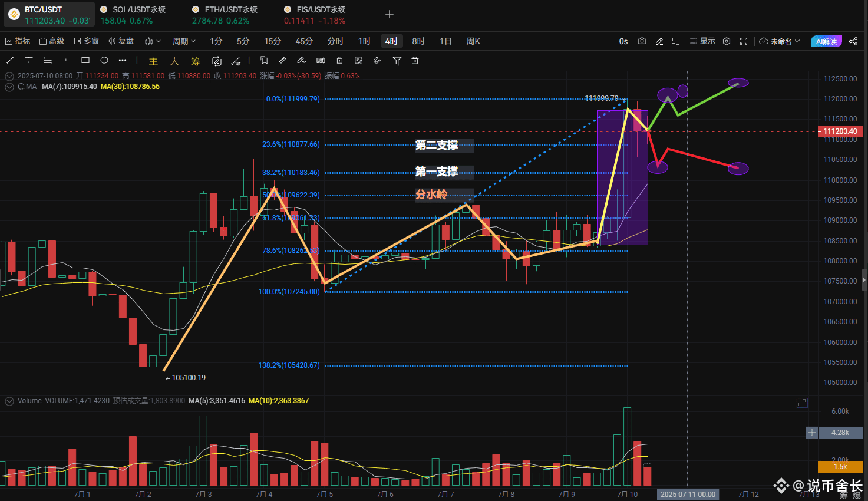Select the 1时 timeframe
Viewport: 868px width, 501px height.
[364, 41]
